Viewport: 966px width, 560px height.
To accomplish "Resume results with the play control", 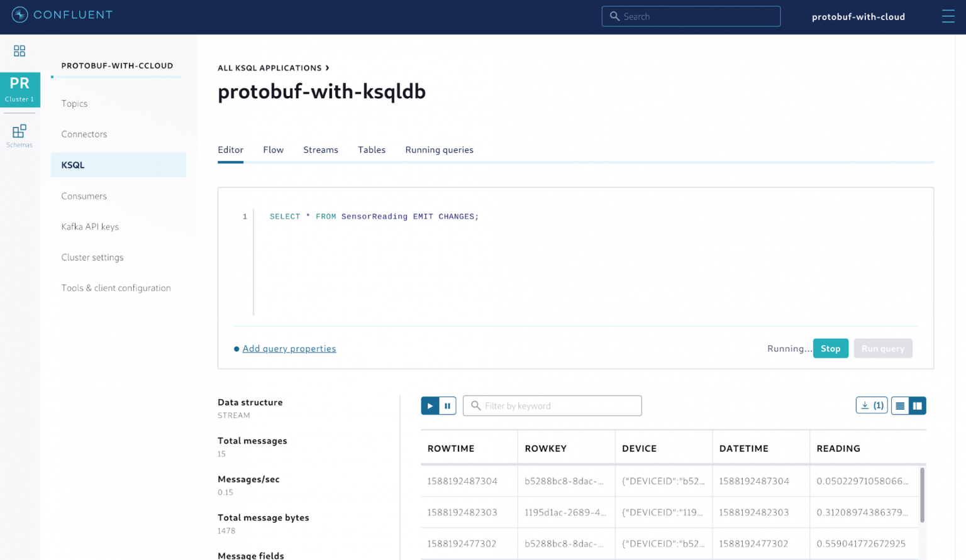I will point(430,405).
